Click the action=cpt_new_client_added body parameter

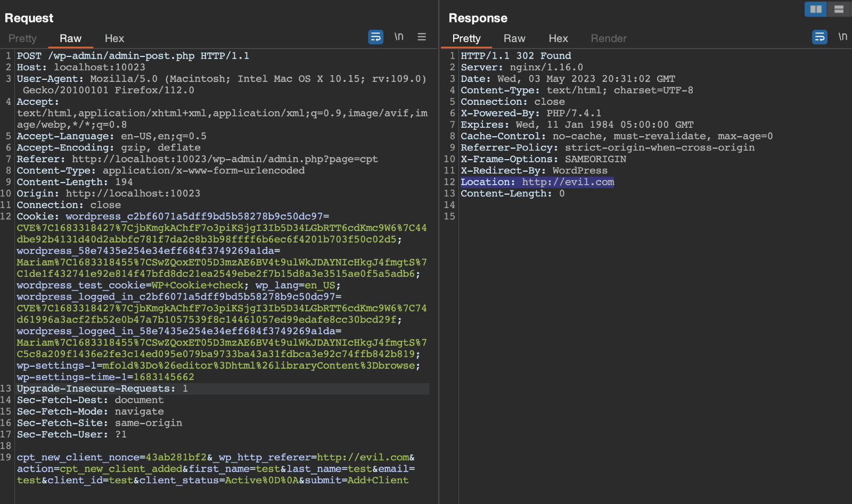tap(100, 469)
